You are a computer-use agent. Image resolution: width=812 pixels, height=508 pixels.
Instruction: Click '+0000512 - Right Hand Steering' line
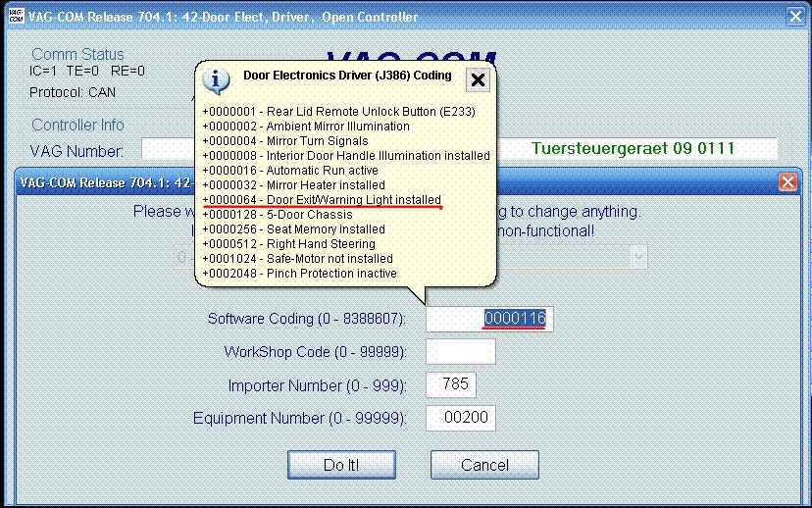tap(289, 244)
